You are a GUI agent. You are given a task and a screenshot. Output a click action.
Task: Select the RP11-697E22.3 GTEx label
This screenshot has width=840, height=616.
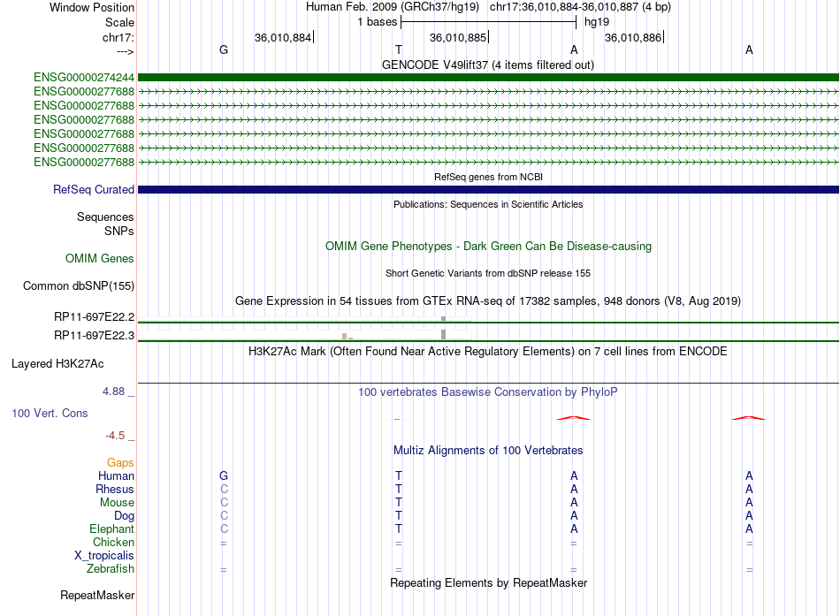coord(95,336)
